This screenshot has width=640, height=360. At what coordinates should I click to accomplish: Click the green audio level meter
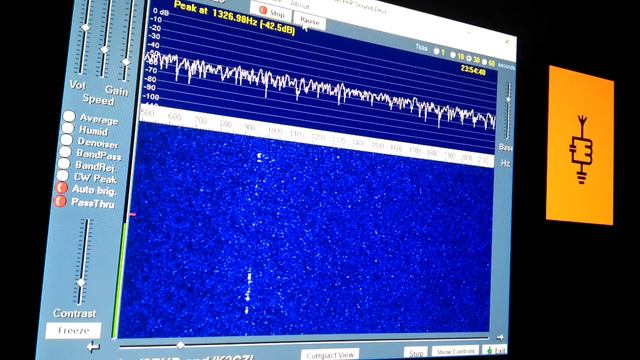[118, 280]
